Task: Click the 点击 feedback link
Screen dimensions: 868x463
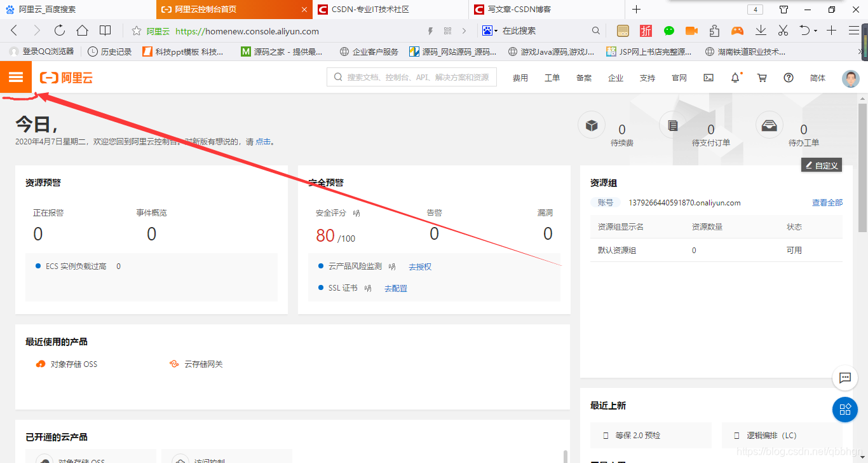Action: [263, 142]
